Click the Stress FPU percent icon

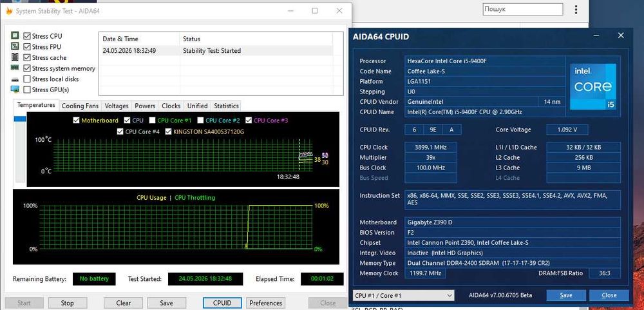click(x=15, y=46)
